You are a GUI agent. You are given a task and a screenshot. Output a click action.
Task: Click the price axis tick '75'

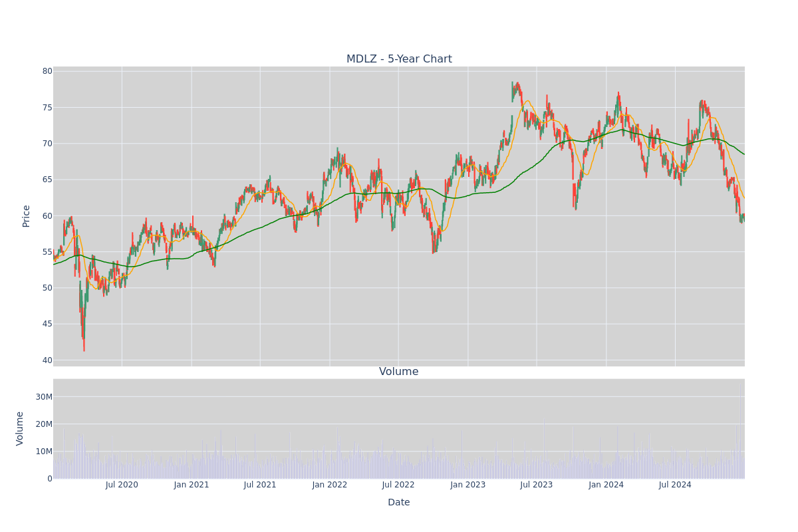[47, 108]
